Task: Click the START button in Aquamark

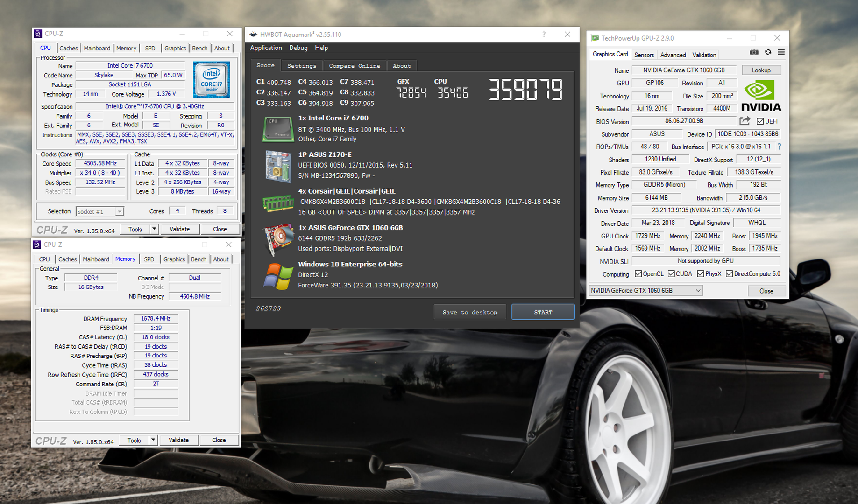Action: [543, 312]
